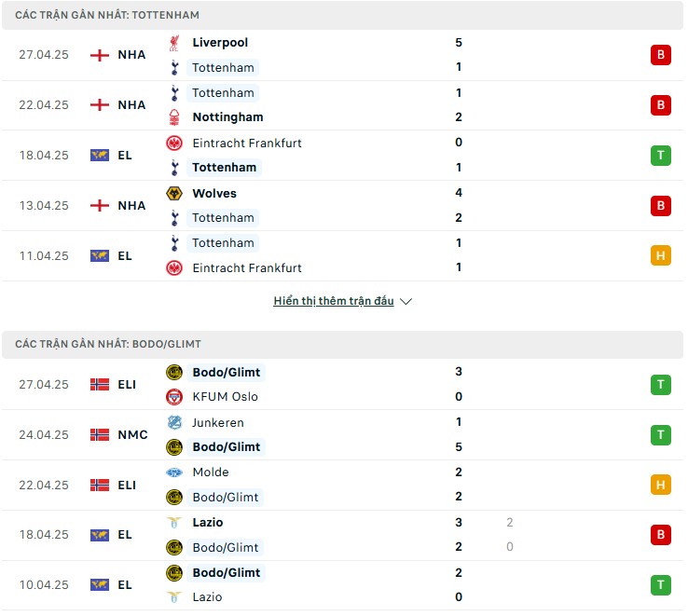Click green T badge for Eintracht Frankfurt away match

[661, 156]
